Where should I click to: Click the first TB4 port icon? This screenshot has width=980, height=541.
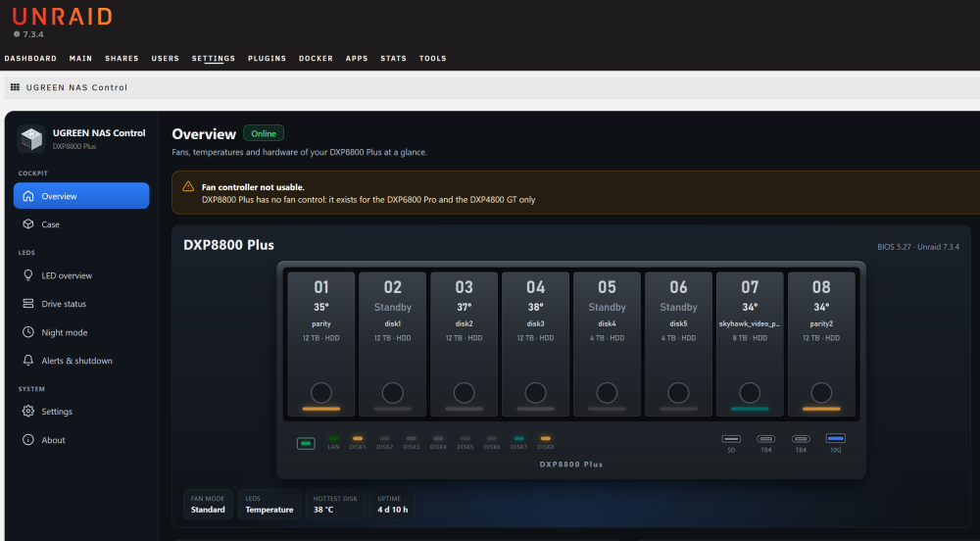tap(766, 438)
